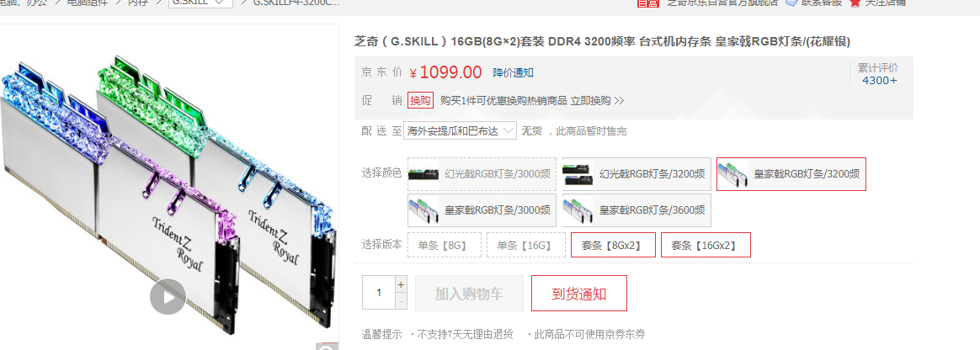Screen dimensions: 980x350
Task: Choose the 套条【8Gx2】 version
Action: click(x=612, y=245)
